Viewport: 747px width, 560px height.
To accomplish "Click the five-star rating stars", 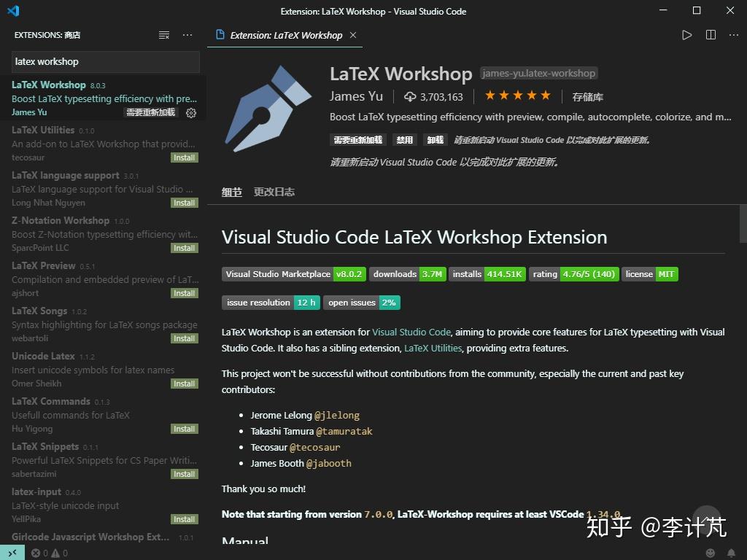I will (x=517, y=95).
